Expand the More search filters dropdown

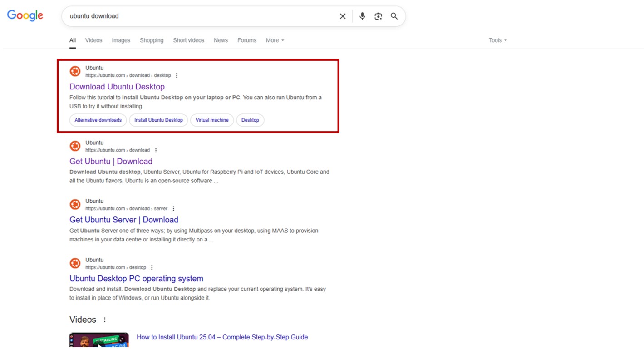tap(275, 40)
